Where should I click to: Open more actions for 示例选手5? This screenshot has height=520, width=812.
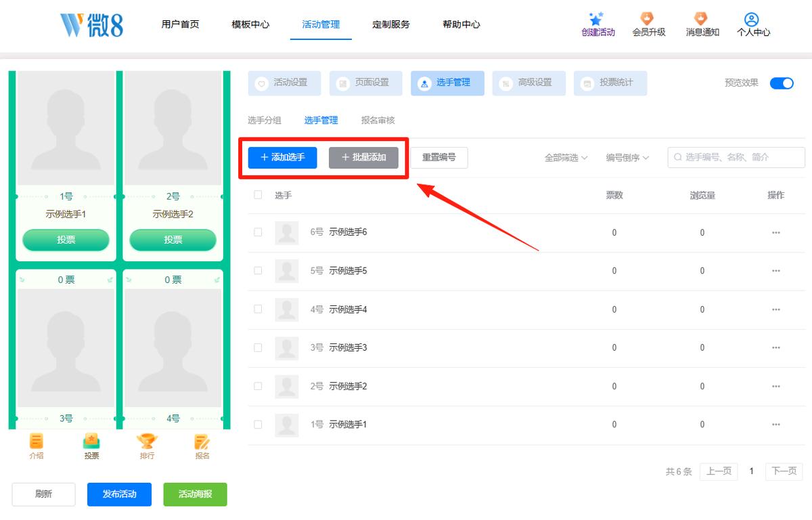click(x=775, y=271)
